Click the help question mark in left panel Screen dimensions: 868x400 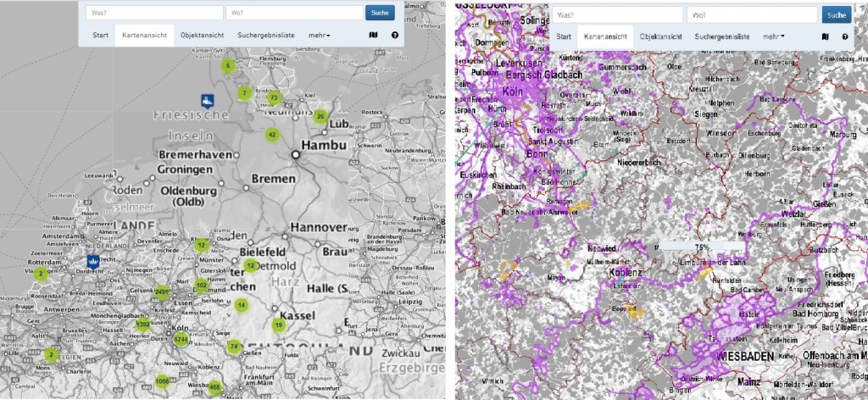pos(395,36)
